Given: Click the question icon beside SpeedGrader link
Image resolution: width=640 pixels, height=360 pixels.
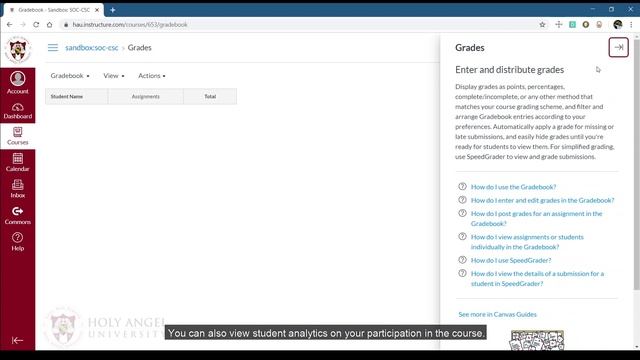Looking at the screenshot, I should [x=462, y=260].
